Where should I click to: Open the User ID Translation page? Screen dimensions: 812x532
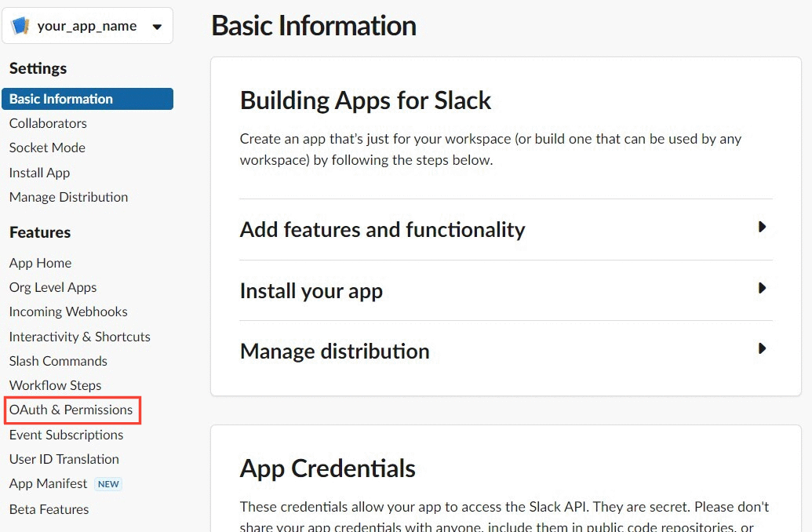tap(64, 459)
